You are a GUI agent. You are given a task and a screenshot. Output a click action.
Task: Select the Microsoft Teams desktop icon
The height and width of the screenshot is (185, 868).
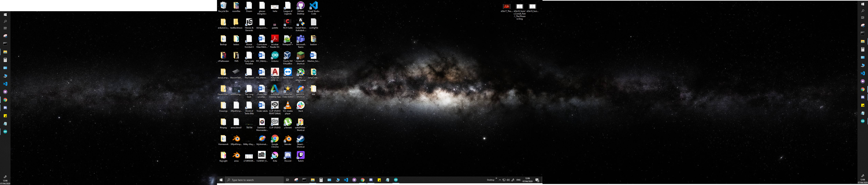301,39
